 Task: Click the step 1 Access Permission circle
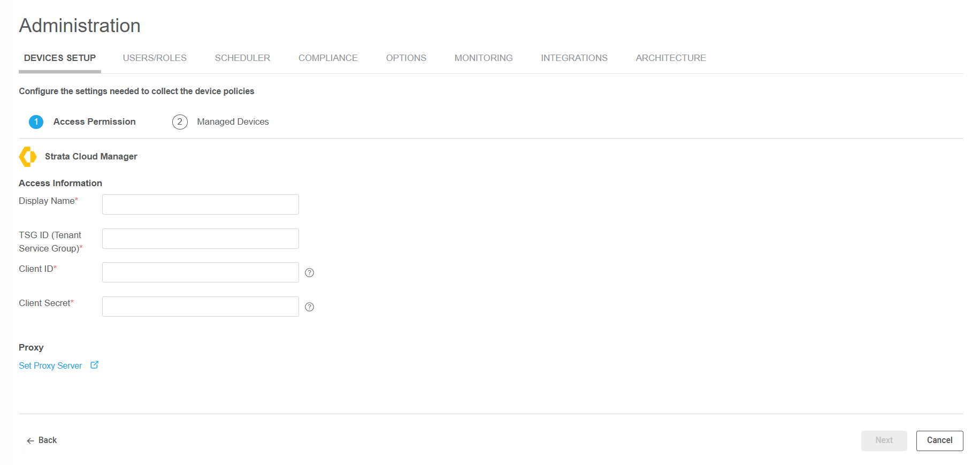(x=36, y=122)
